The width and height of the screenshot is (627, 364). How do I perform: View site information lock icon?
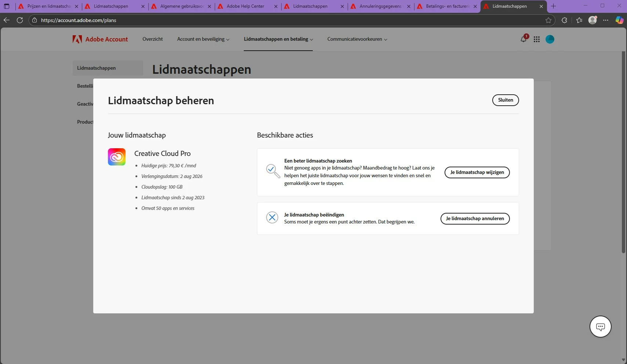35,20
